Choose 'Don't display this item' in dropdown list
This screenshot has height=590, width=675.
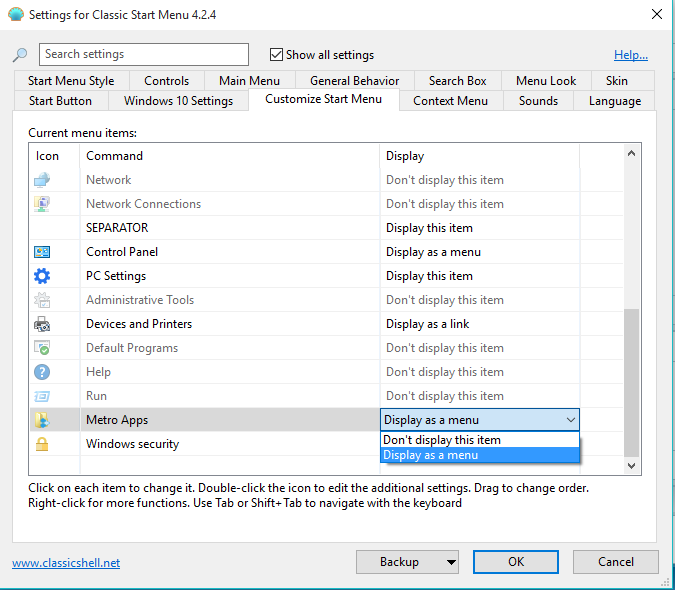(x=480, y=440)
